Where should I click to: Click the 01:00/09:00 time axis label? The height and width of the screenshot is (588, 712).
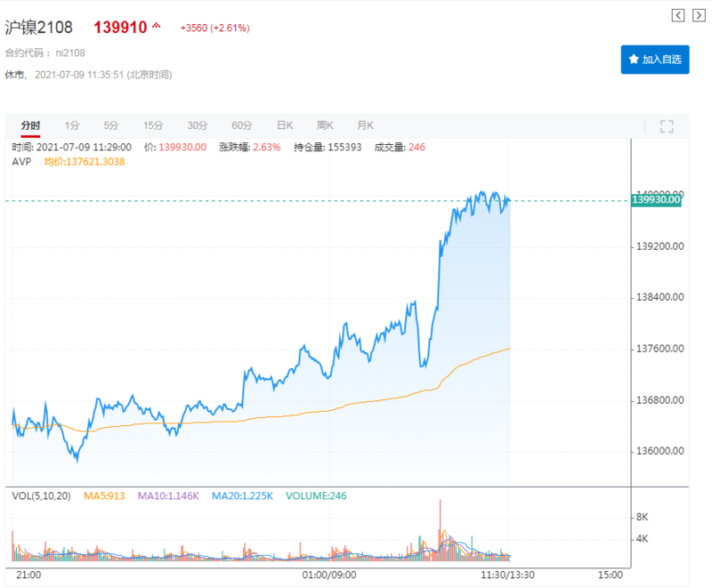tap(329, 576)
